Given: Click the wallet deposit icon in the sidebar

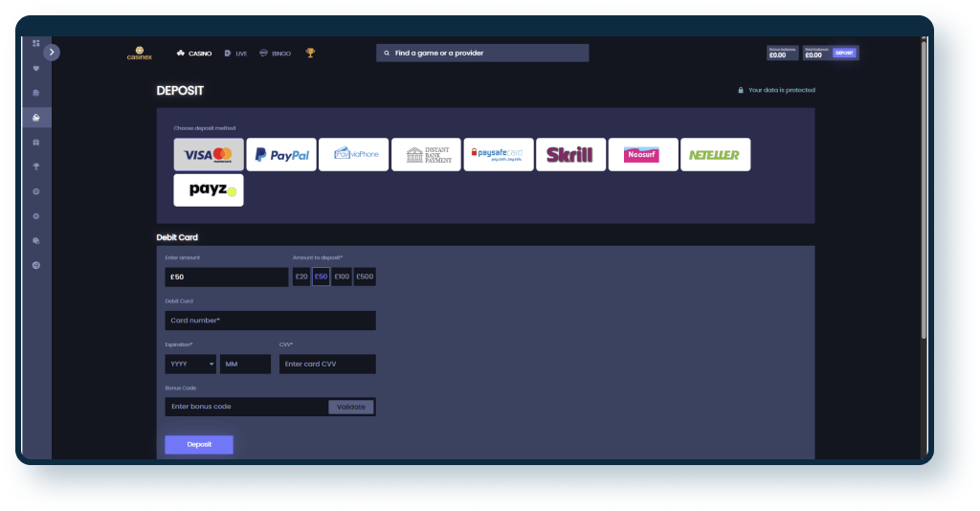Looking at the screenshot, I should pos(36,118).
